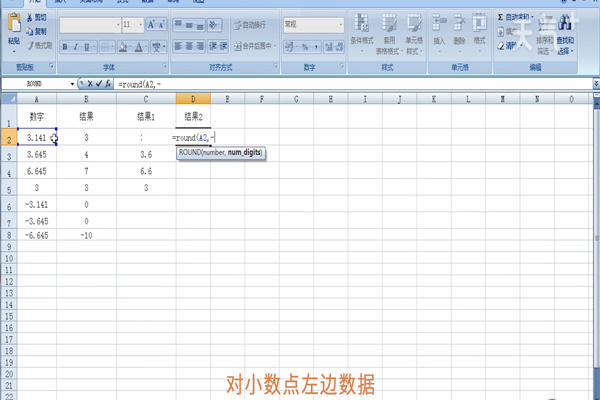Open the font size dropdown showing 11

point(141,25)
